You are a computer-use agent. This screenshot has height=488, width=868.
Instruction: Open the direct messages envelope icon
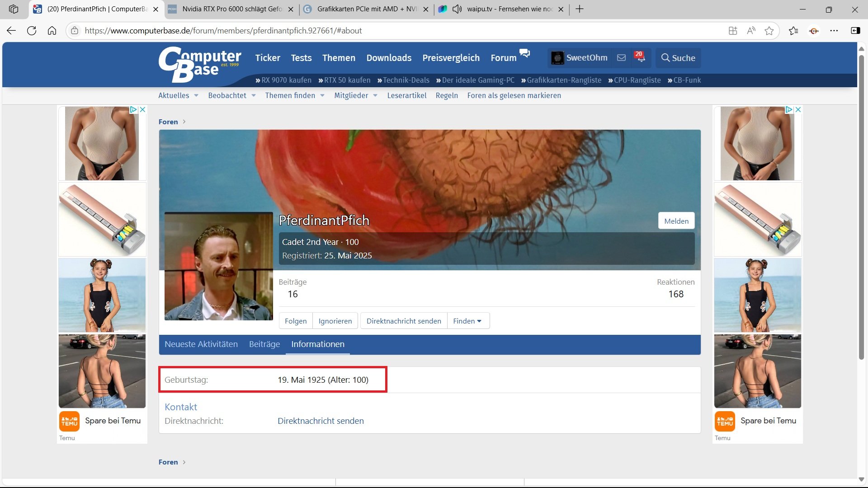(621, 58)
